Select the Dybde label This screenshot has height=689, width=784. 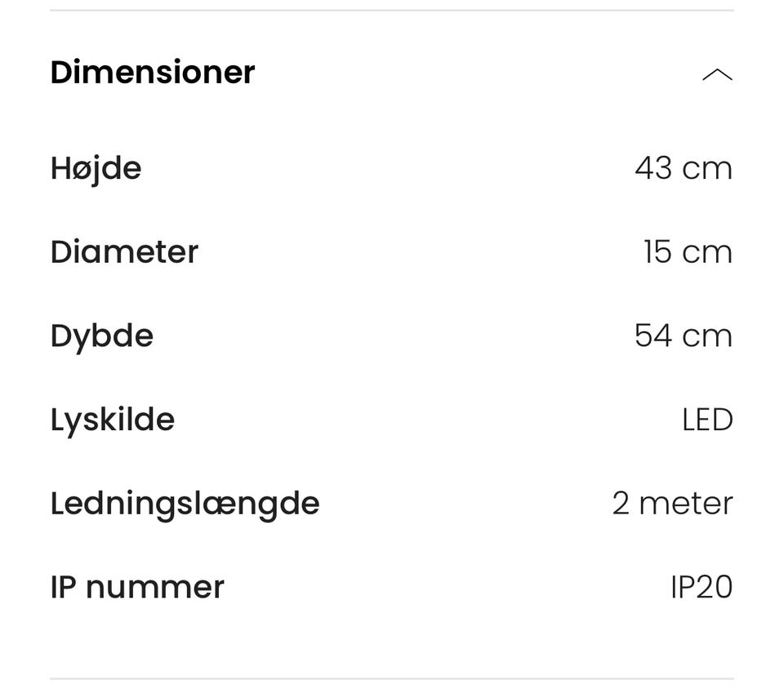(x=101, y=336)
